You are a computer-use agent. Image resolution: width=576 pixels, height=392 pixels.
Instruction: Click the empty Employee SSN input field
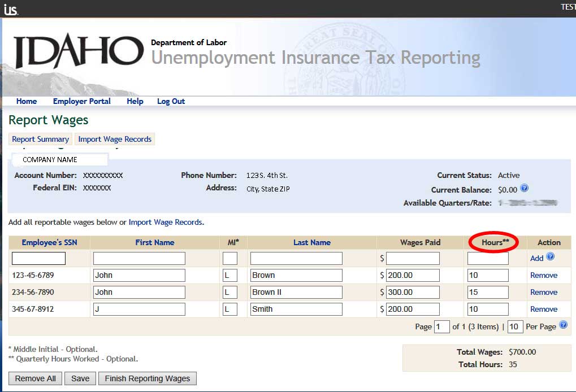(x=38, y=258)
